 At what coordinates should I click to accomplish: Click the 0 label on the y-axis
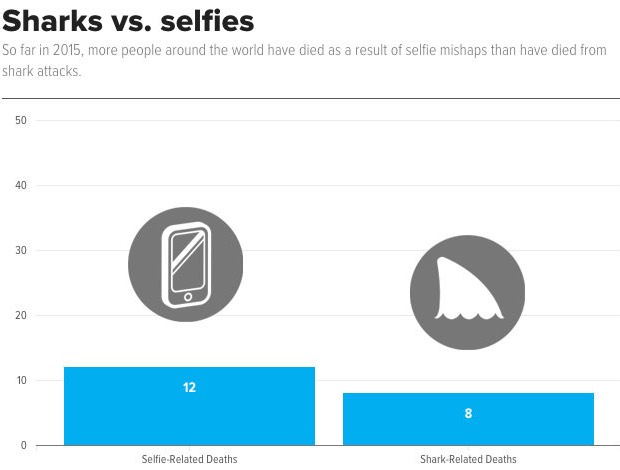pyautogui.click(x=24, y=445)
